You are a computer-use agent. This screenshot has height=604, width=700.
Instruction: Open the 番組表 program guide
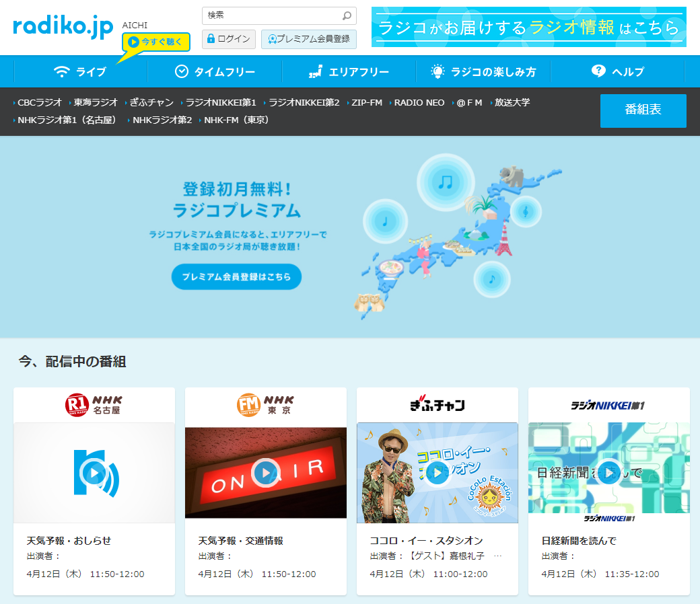point(643,110)
